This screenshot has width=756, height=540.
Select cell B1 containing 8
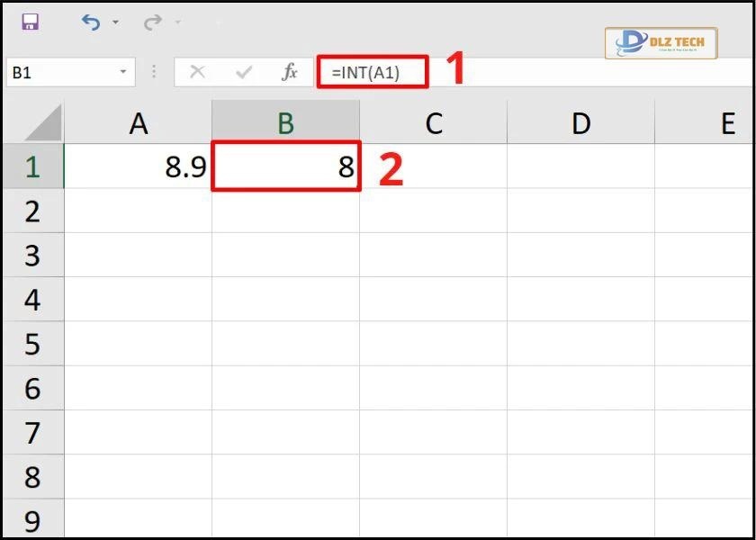pos(286,166)
